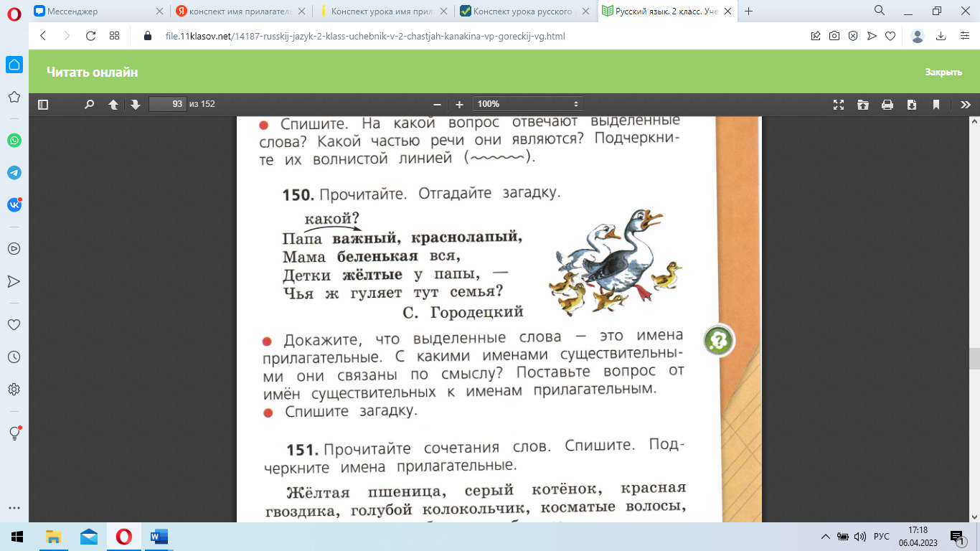Click the page number field showing 93

[167, 105]
